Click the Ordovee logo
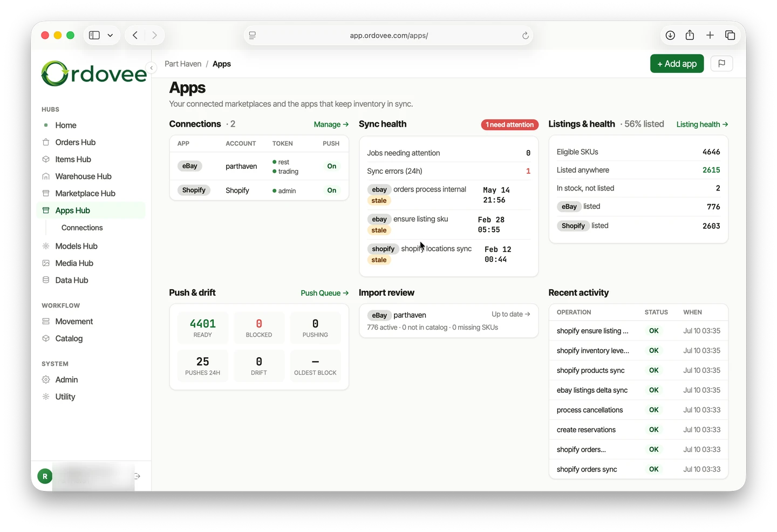This screenshot has height=532, width=777. coord(94,73)
